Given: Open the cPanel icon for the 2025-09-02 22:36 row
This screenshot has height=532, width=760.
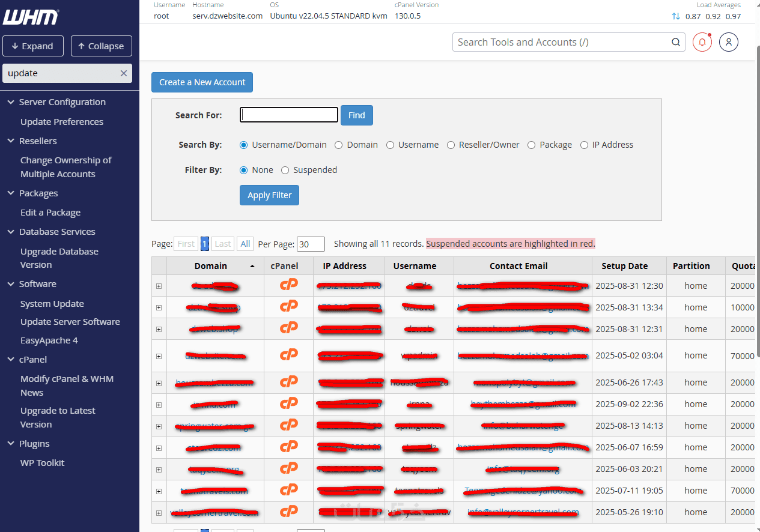Looking at the screenshot, I should (289, 404).
